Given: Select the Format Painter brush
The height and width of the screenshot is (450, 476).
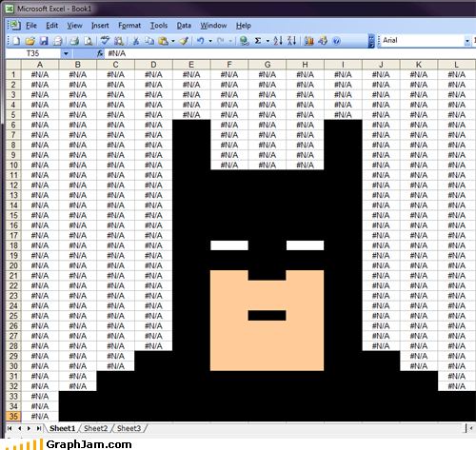Looking at the screenshot, I should 184,41.
